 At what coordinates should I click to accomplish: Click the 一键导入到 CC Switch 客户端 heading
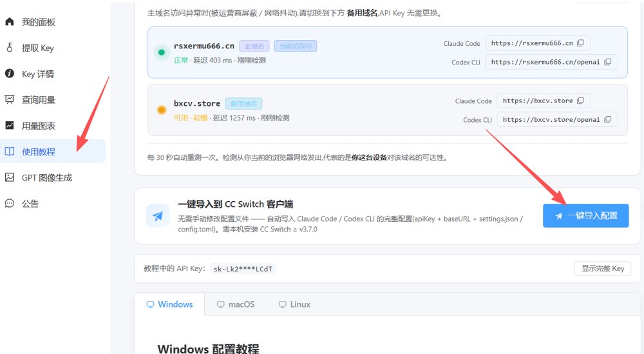click(x=235, y=204)
